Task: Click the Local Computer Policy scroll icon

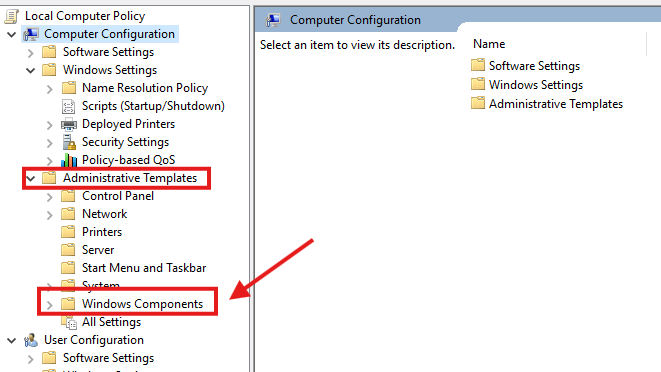Action: (x=12, y=16)
